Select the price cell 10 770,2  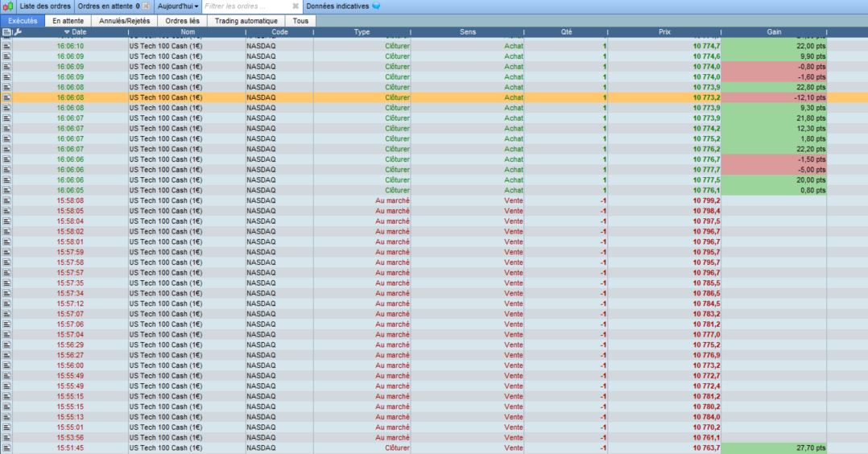point(665,427)
